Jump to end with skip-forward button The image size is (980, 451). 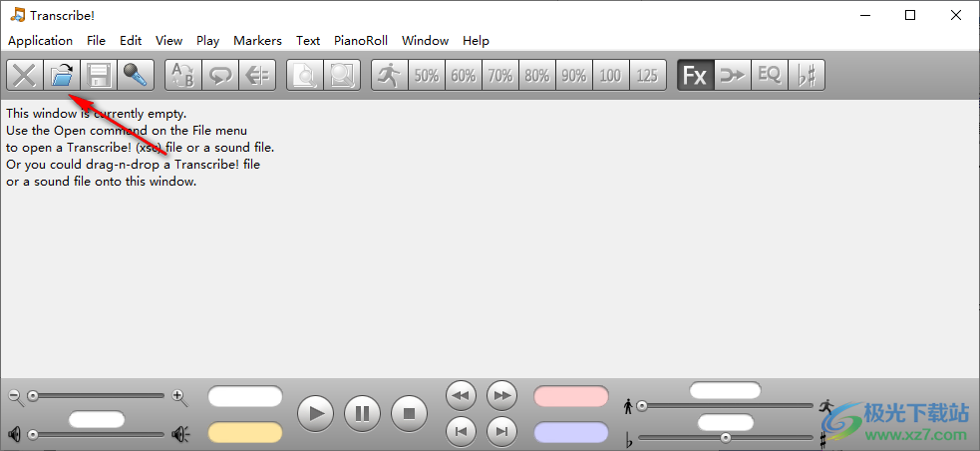click(501, 431)
